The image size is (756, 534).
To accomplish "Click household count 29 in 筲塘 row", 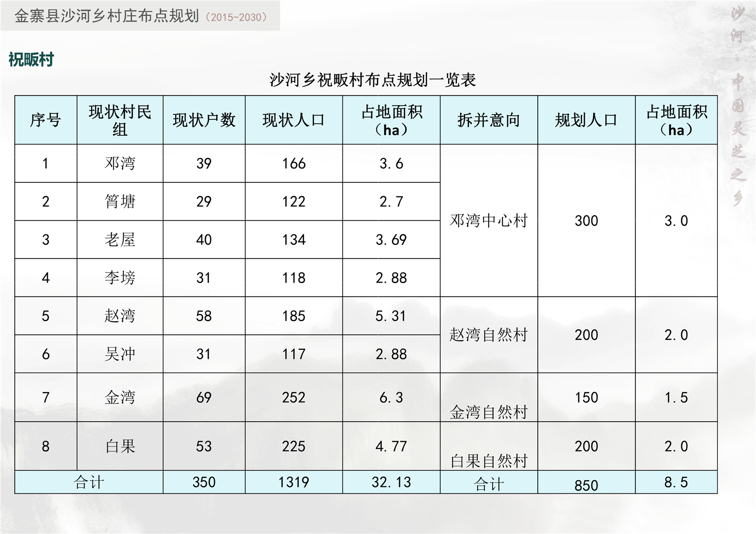I will point(204,202).
